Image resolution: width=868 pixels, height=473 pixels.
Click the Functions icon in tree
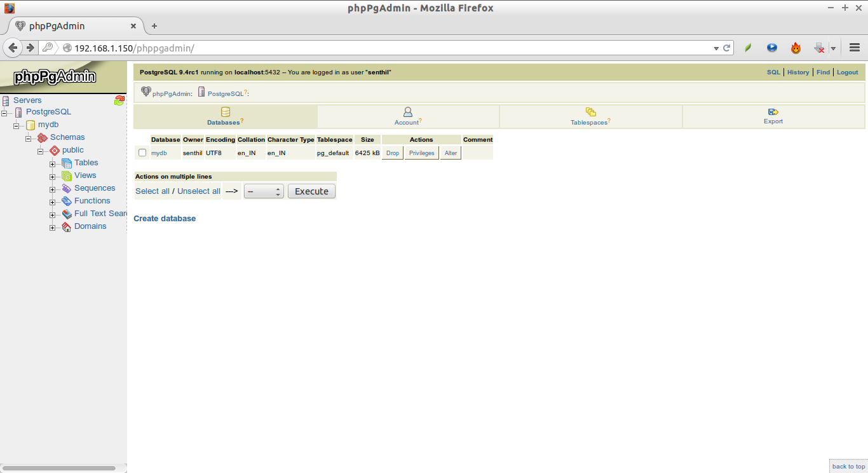coord(67,202)
